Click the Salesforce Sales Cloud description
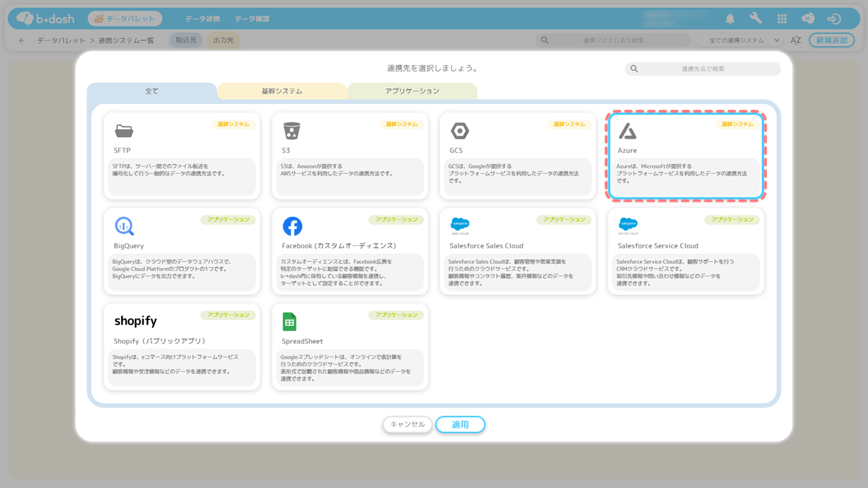 click(x=518, y=272)
